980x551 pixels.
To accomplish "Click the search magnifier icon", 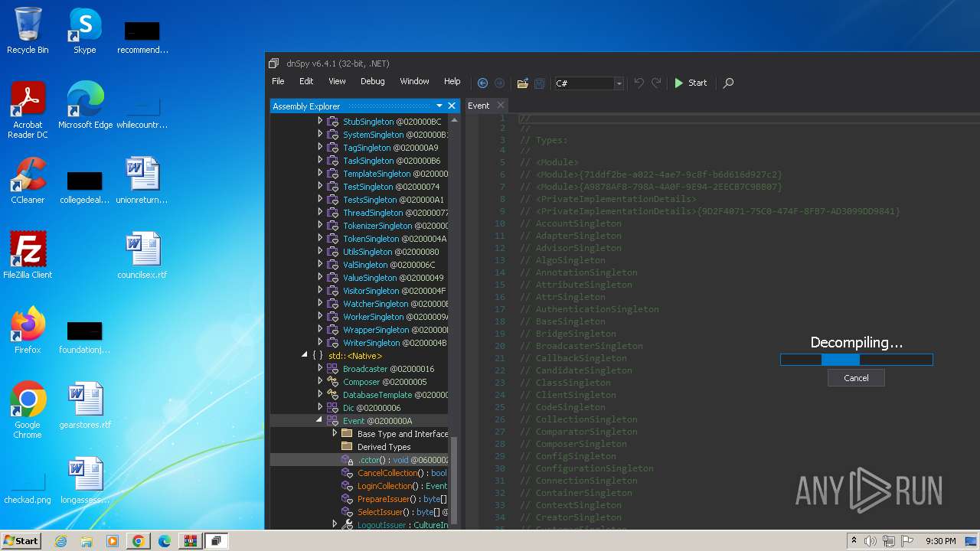I will click(x=728, y=83).
